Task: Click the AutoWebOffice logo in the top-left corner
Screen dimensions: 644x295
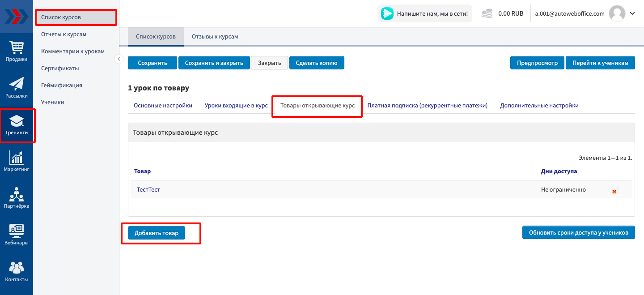Action: tap(16, 17)
